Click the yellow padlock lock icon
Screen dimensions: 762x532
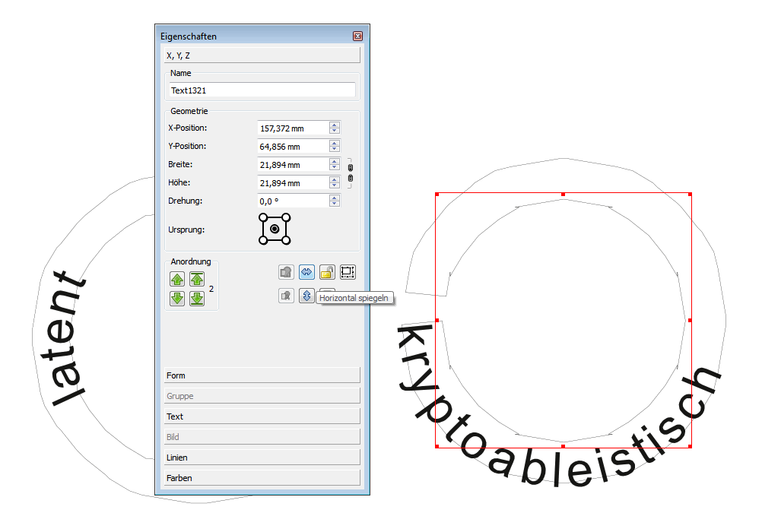(x=327, y=271)
